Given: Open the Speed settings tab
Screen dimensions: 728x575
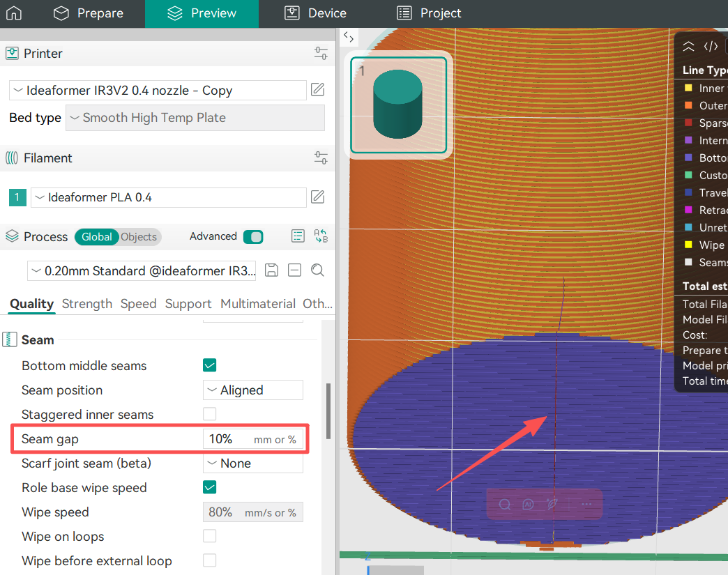Looking at the screenshot, I should pos(138,303).
